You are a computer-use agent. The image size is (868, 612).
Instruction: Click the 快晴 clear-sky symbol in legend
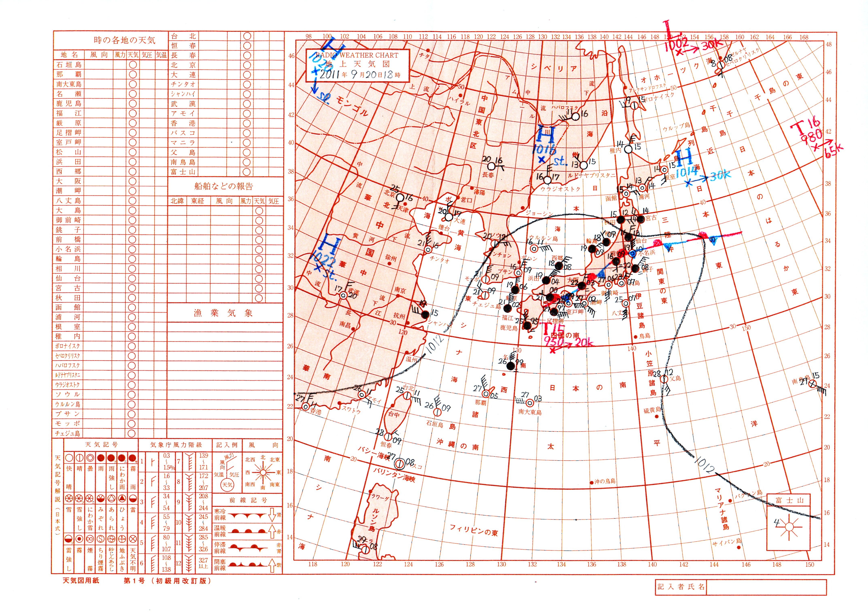tap(69, 458)
